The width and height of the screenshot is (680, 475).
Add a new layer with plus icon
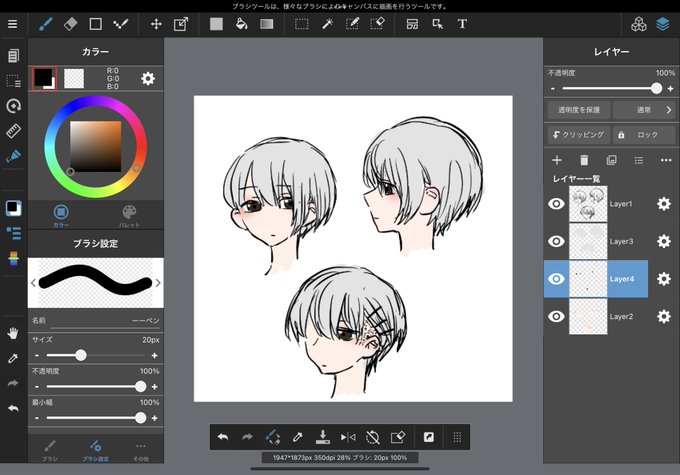tap(557, 161)
